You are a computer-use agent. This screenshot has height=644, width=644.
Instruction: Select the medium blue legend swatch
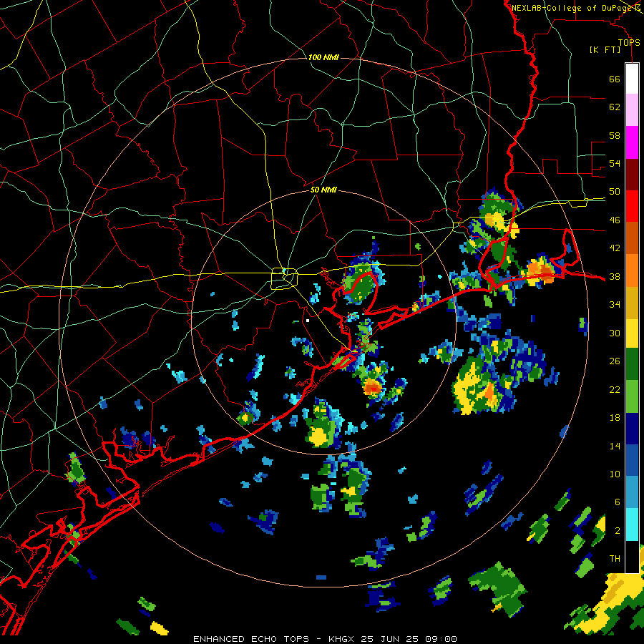[632, 460]
